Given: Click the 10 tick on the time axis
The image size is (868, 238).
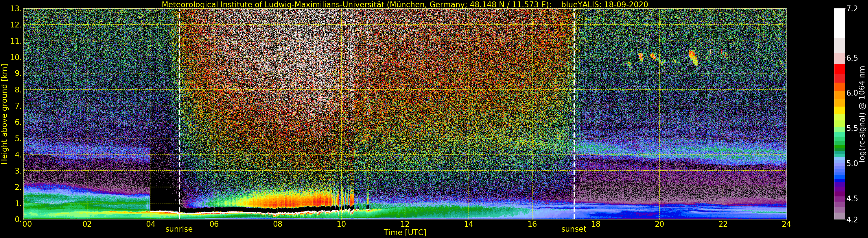Looking at the screenshot, I should click(341, 224).
